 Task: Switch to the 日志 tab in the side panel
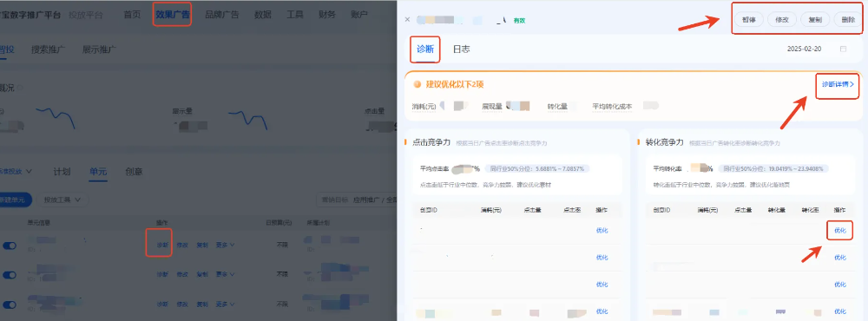pos(461,49)
